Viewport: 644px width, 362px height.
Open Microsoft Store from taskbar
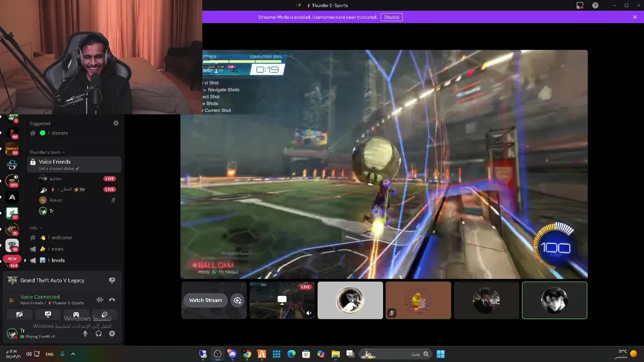pos(306,354)
